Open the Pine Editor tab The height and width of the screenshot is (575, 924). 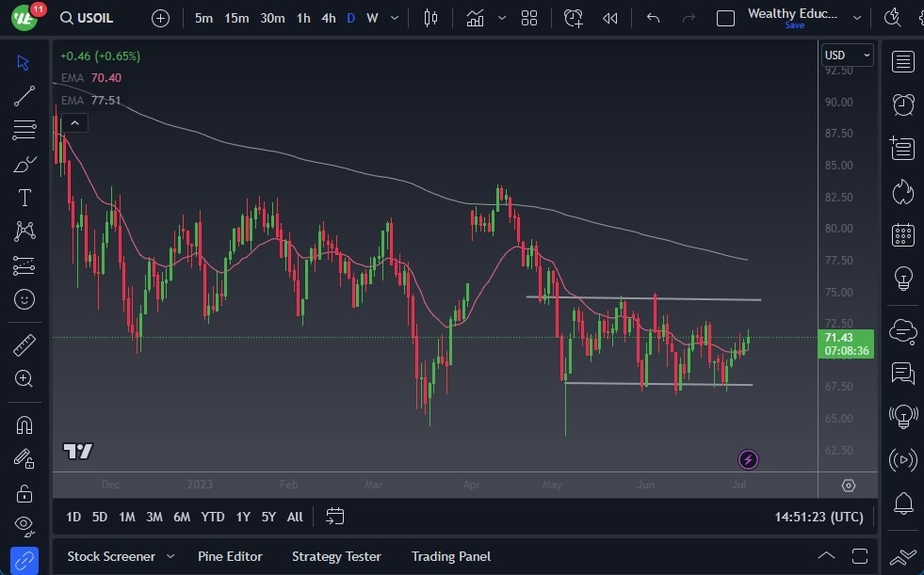coord(230,556)
